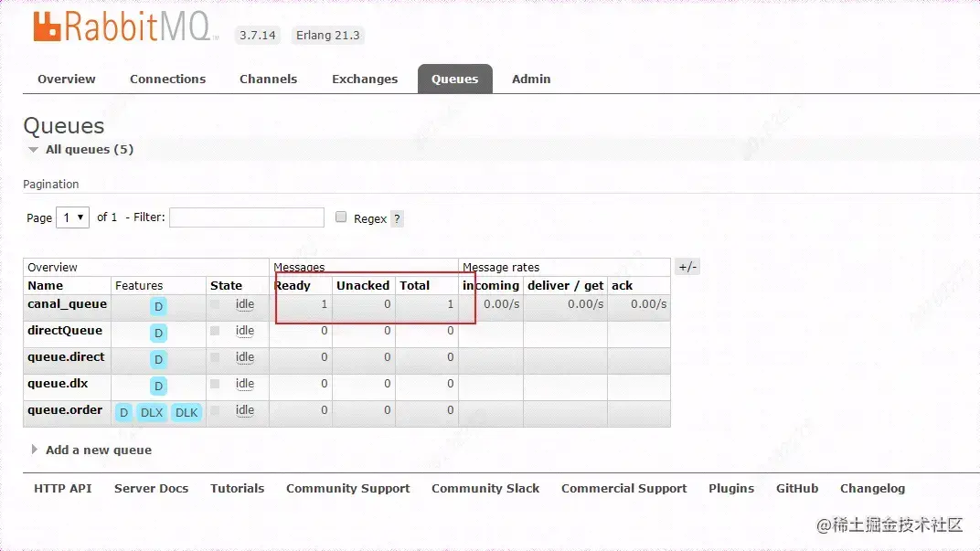Open the HTTP API footer link
The image size is (980, 551).
(62, 489)
